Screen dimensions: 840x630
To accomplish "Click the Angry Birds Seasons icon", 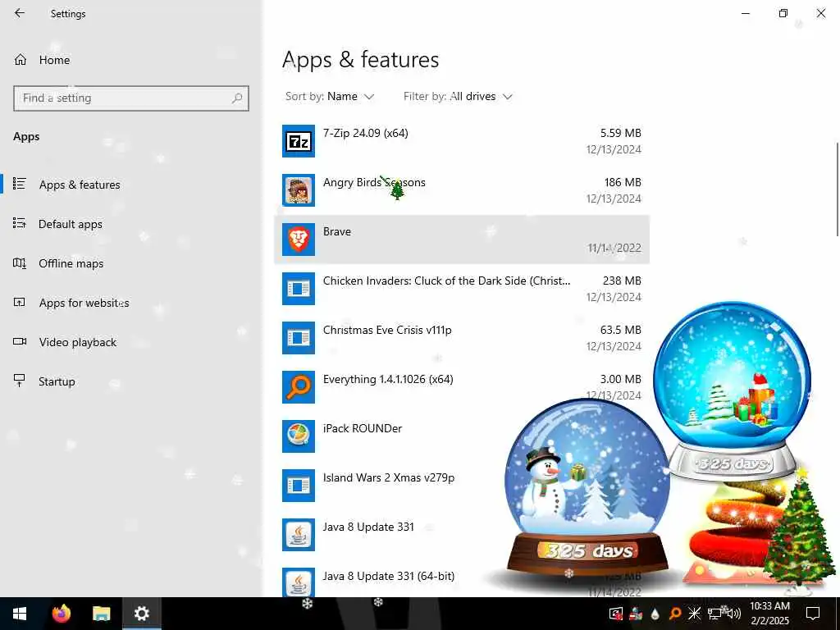I will pyautogui.click(x=299, y=190).
